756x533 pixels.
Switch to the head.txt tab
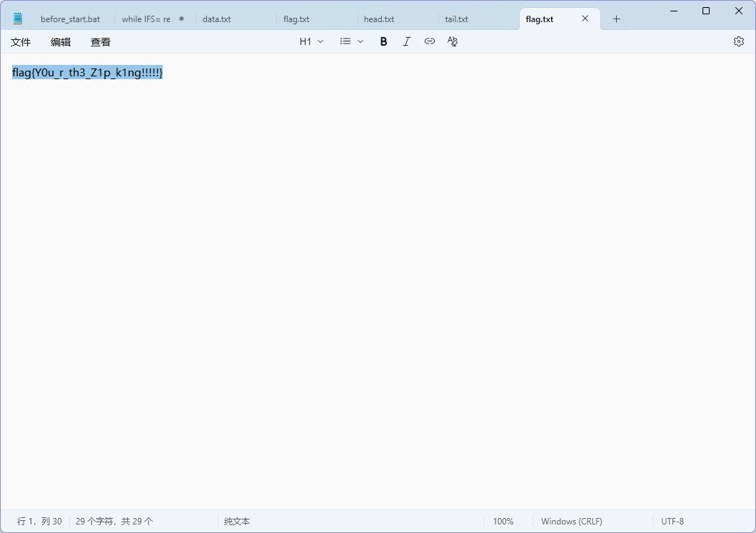coord(379,19)
